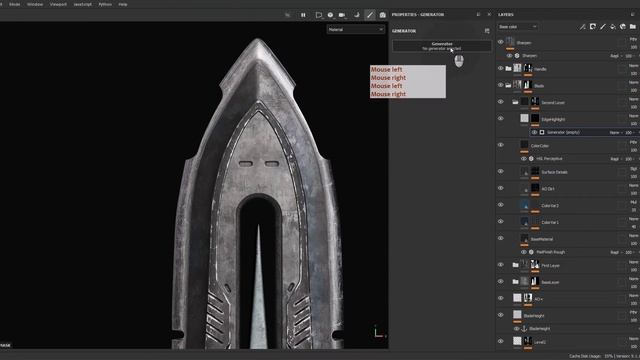
Task: Open the Python menu
Action: pyautogui.click(x=105, y=4)
